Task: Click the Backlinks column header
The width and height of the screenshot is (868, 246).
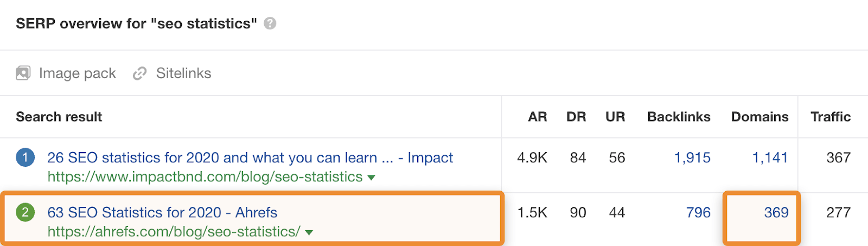Action: pyautogui.click(x=679, y=117)
